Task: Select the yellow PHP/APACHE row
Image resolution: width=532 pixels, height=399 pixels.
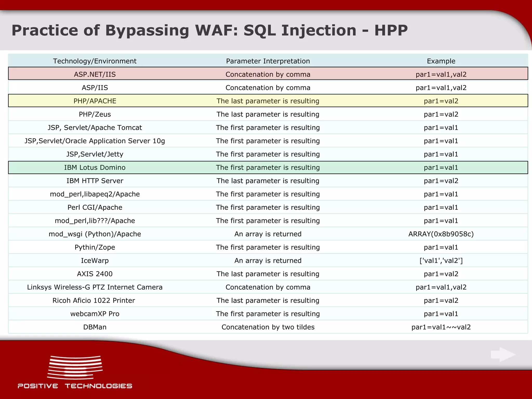Action: 95,101
